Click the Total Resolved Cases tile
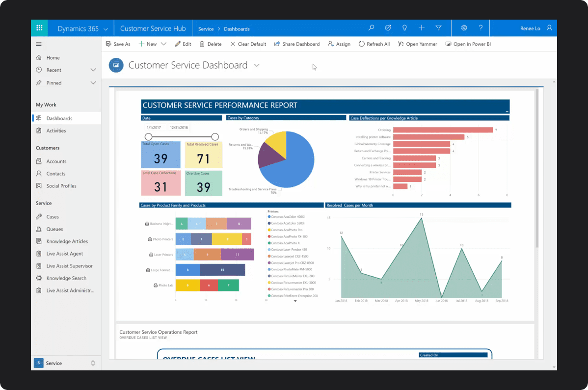Viewport: 588px width, 390px height. point(203,155)
